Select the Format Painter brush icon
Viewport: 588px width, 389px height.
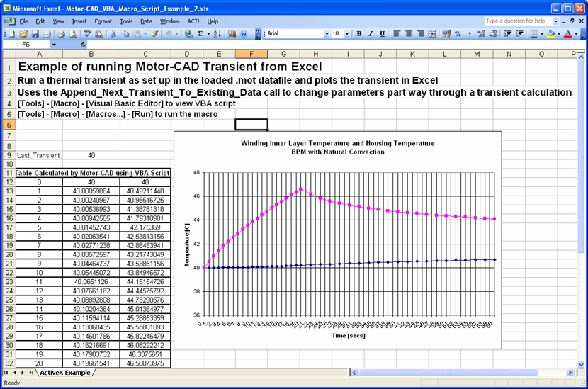pyautogui.click(x=154, y=34)
